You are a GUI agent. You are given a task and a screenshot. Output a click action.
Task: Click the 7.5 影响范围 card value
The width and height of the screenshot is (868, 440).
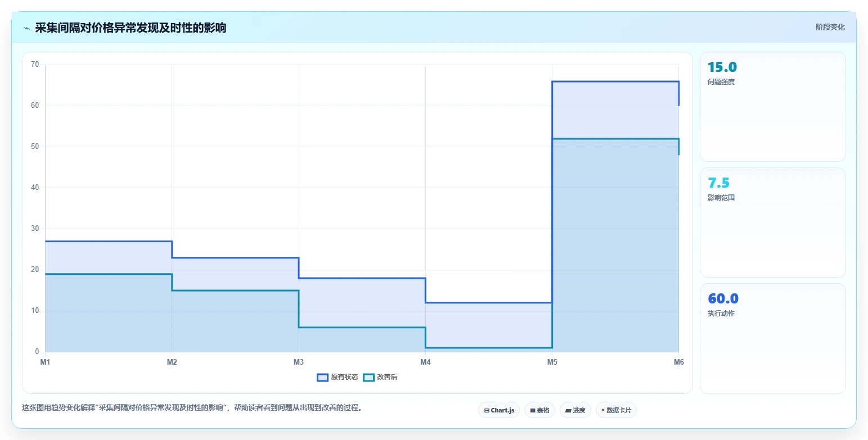pyautogui.click(x=719, y=183)
